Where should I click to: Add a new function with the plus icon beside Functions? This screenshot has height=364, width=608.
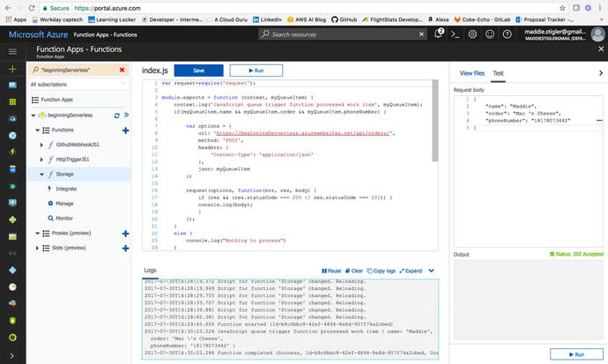coord(125,130)
